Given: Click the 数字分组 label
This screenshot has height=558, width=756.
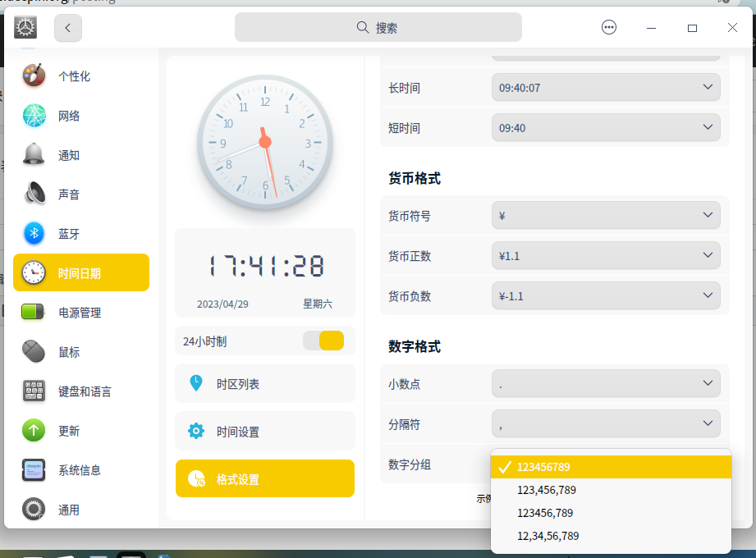Looking at the screenshot, I should click(410, 465).
